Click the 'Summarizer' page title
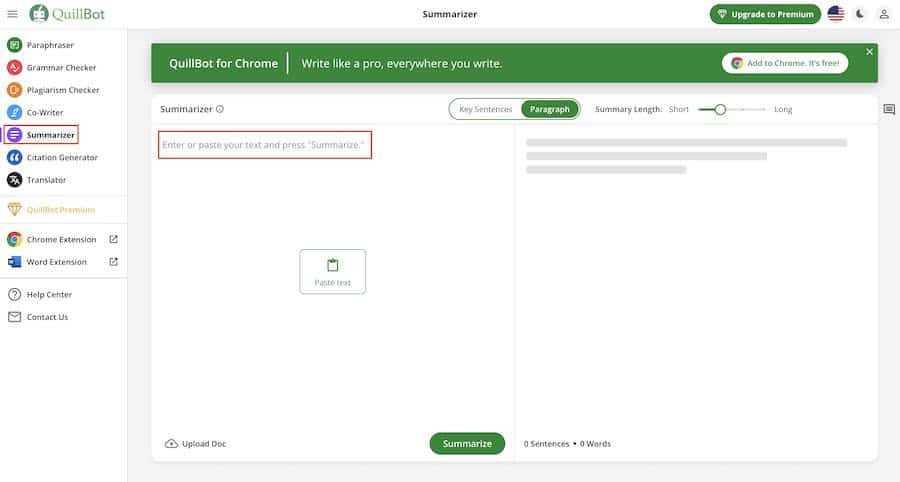 click(x=449, y=14)
